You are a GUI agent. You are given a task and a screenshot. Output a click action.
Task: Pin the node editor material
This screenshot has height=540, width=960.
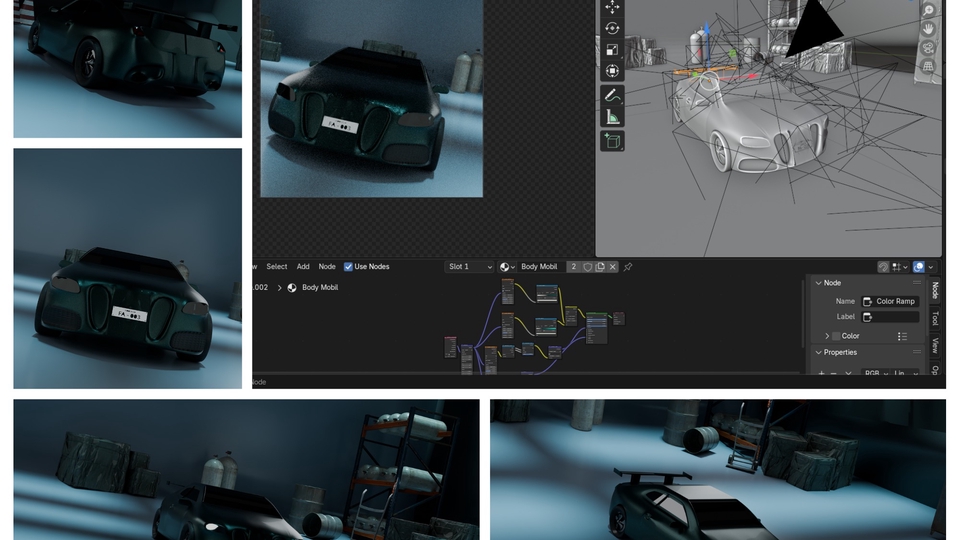pos(628,267)
